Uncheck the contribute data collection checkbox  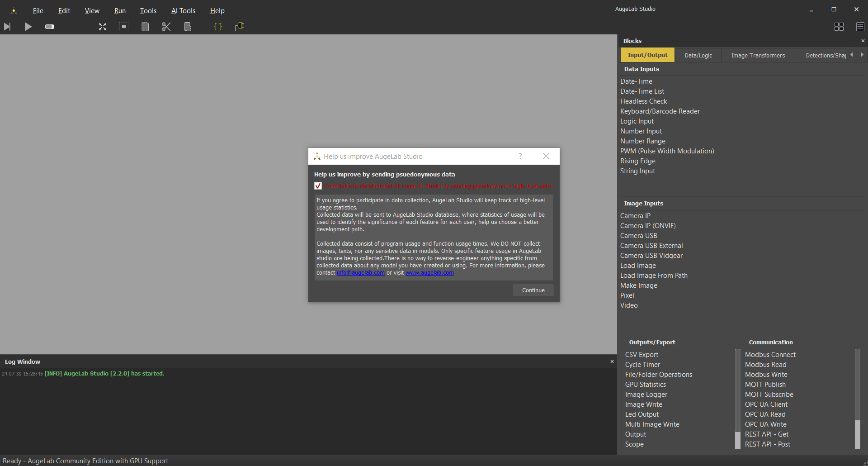[318, 186]
